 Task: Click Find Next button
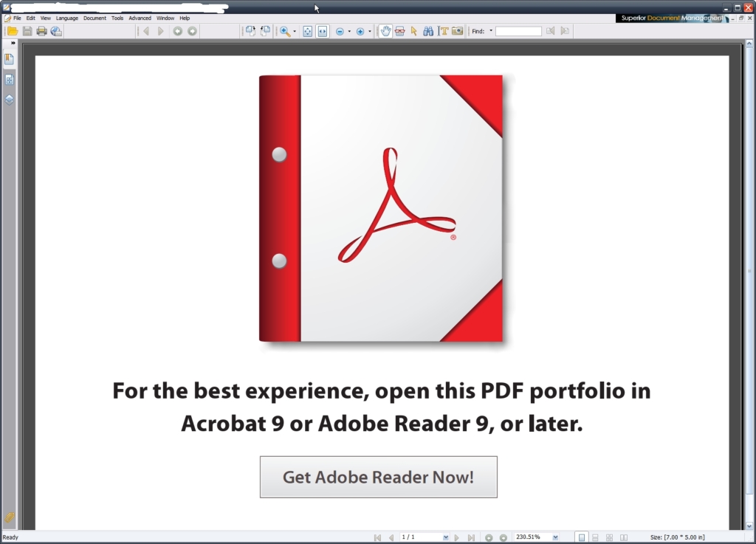(x=565, y=31)
